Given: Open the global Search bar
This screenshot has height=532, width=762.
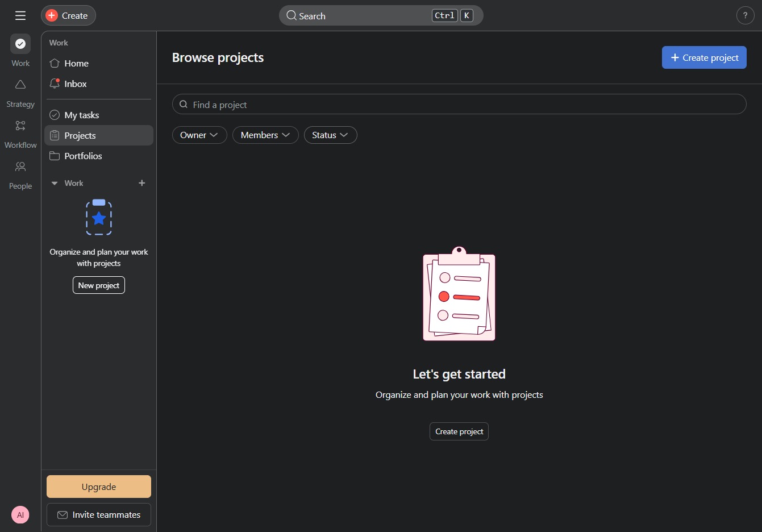Looking at the screenshot, I should [x=381, y=15].
